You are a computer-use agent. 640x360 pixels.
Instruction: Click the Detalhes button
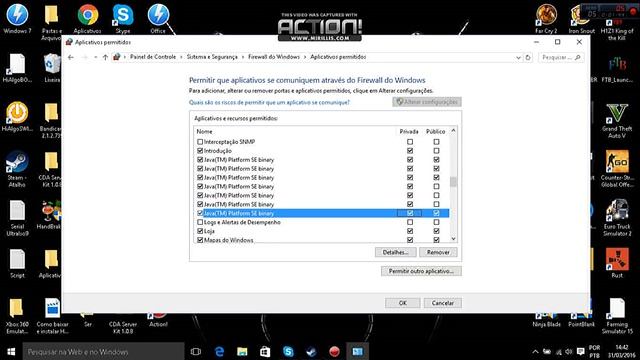coord(395,253)
